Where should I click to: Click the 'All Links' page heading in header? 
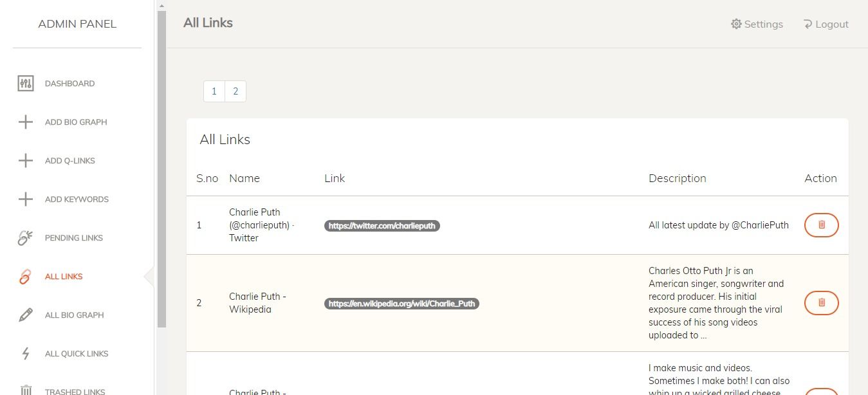pyautogui.click(x=208, y=23)
